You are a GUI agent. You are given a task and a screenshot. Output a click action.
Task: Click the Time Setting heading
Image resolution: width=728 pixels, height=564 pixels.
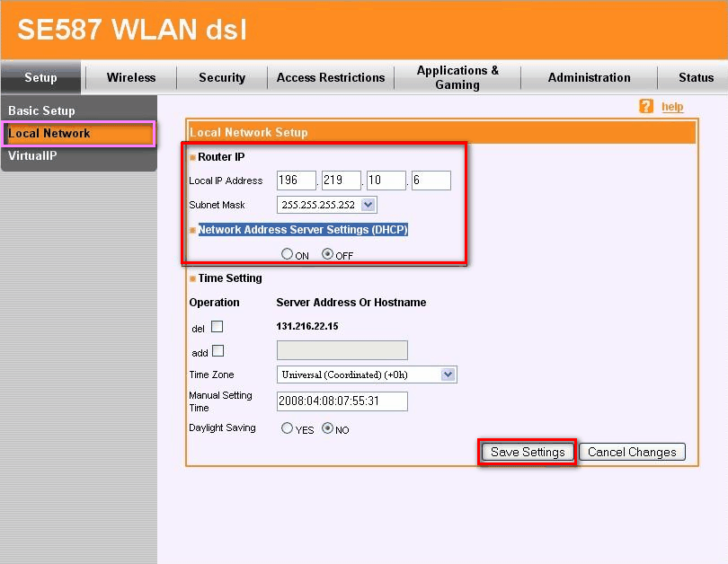point(230,278)
